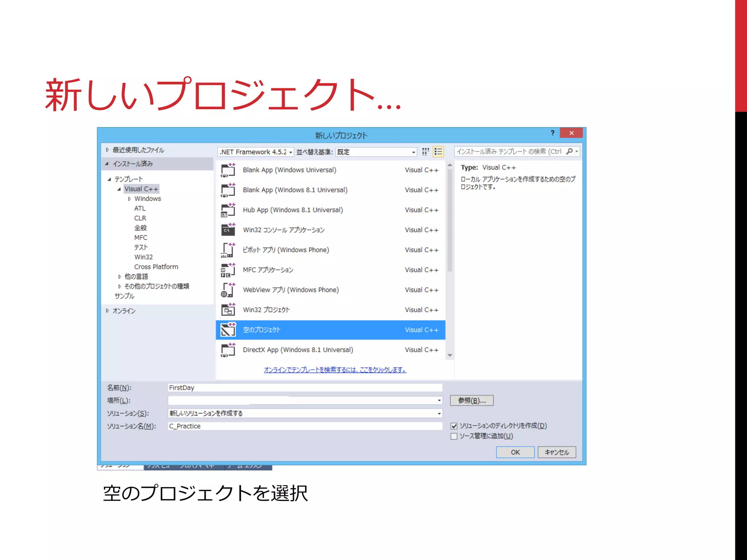
Task: Enable add to source control checkbox
Action: tap(454, 436)
